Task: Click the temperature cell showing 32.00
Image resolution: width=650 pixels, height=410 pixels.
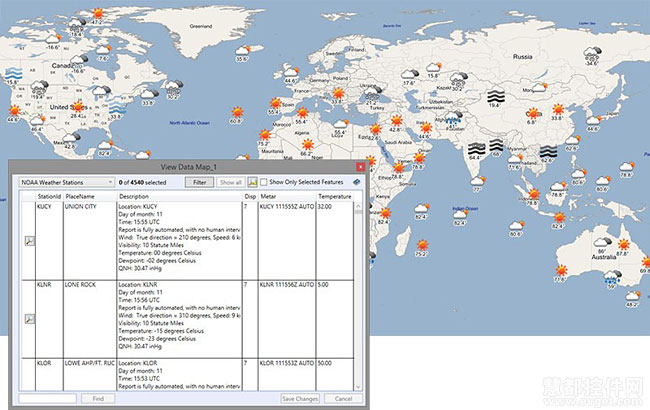Action: (x=335, y=240)
